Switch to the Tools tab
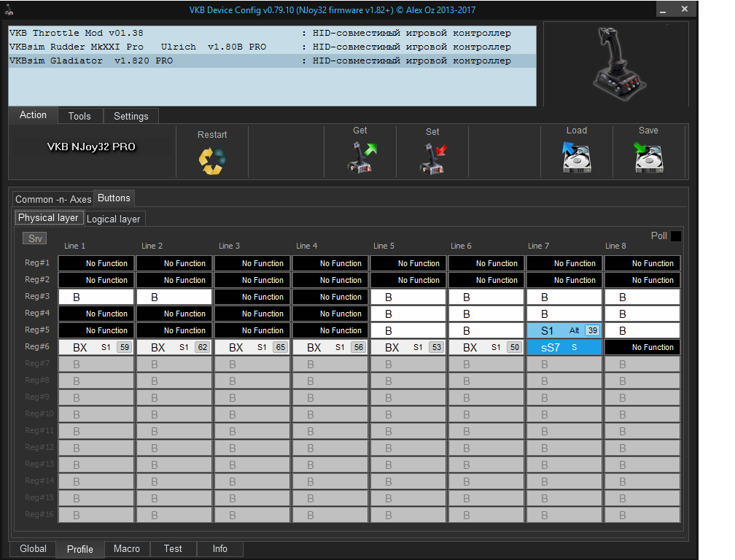Screen dimensions: 735x560 [x=79, y=116]
